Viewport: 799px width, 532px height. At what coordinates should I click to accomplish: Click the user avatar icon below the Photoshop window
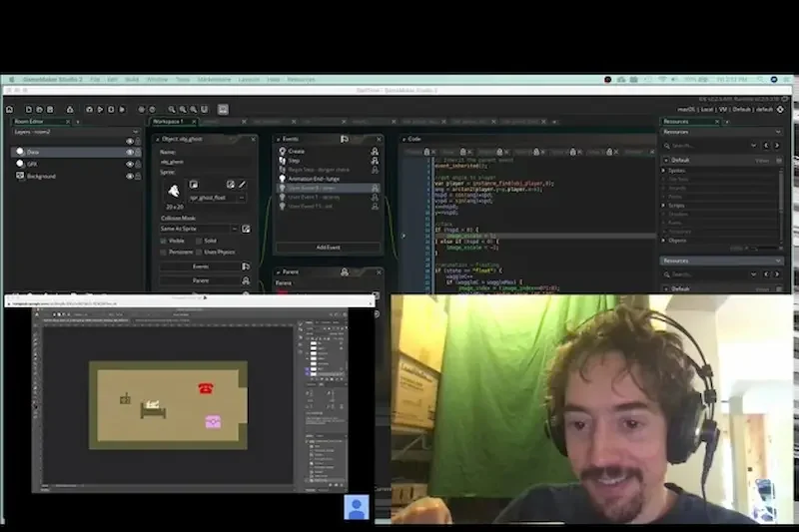357,507
